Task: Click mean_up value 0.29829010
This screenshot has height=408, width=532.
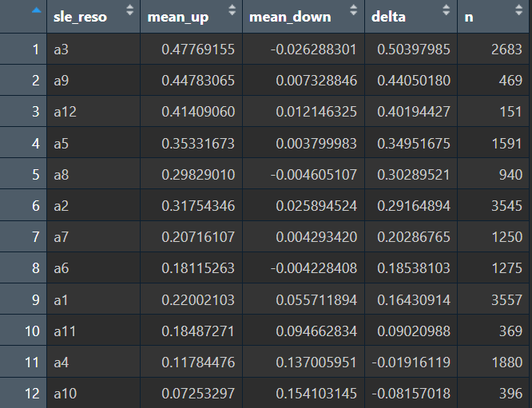Action: pos(198,175)
